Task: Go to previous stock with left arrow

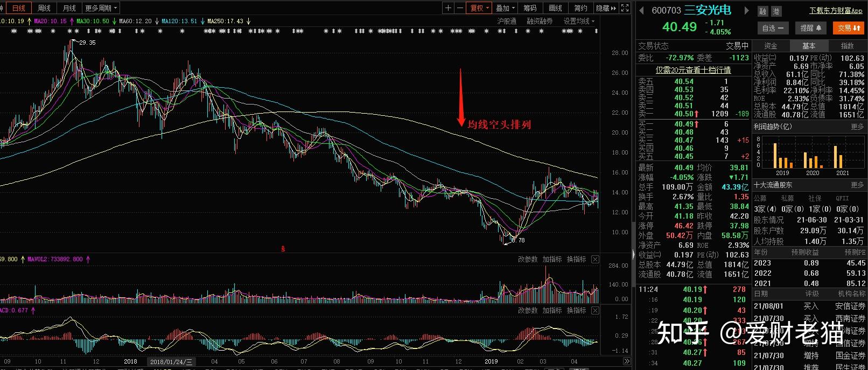Action: [x=641, y=10]
